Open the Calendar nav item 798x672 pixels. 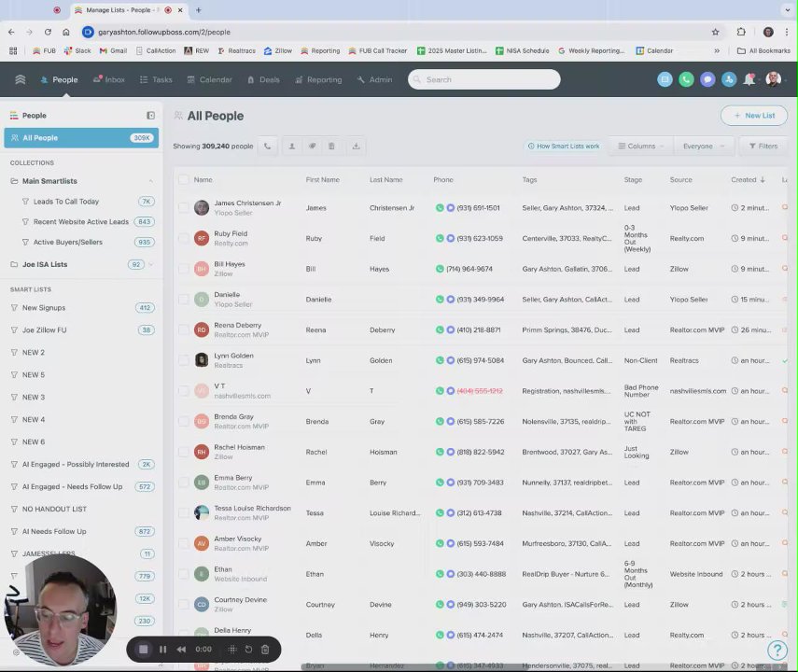pos(210,79)
